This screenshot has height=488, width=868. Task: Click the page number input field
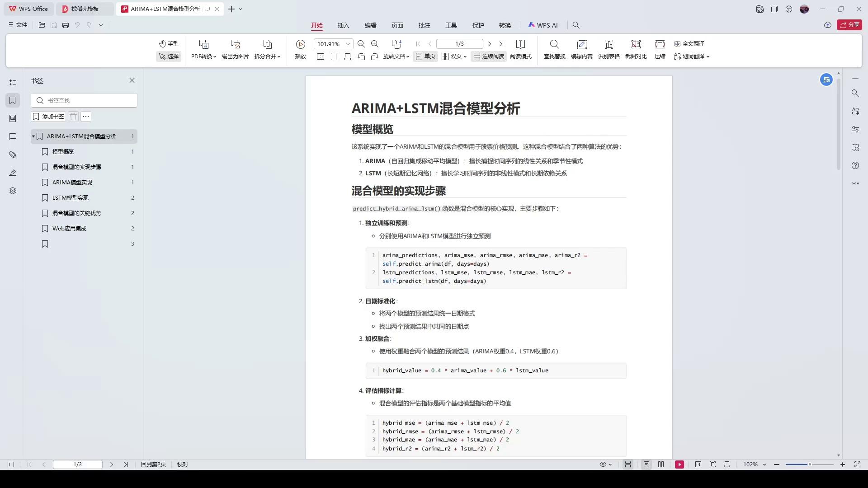tap(459, 44)
